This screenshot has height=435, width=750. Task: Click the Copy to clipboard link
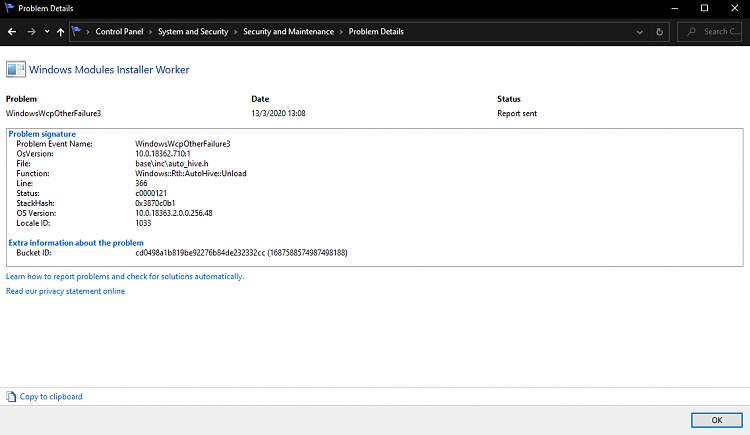click(51, 397)
